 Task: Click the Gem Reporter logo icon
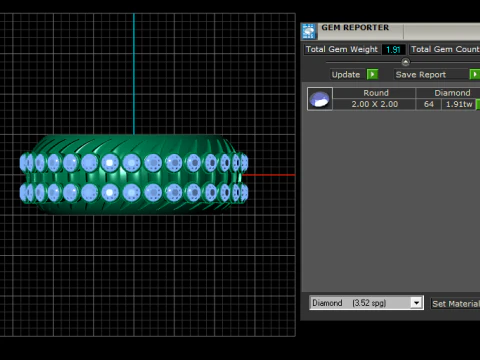coord(308,31)
